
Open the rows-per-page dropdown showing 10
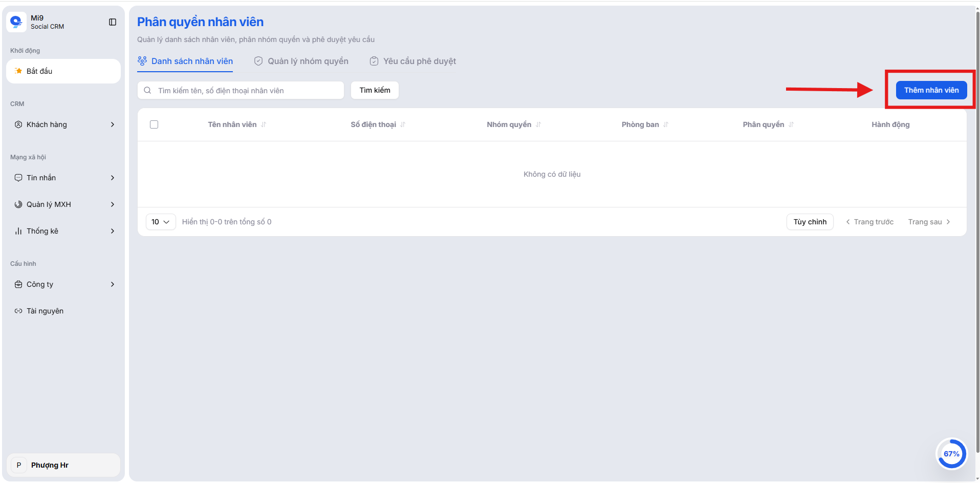pyautogui.click(x=161, y=222)
